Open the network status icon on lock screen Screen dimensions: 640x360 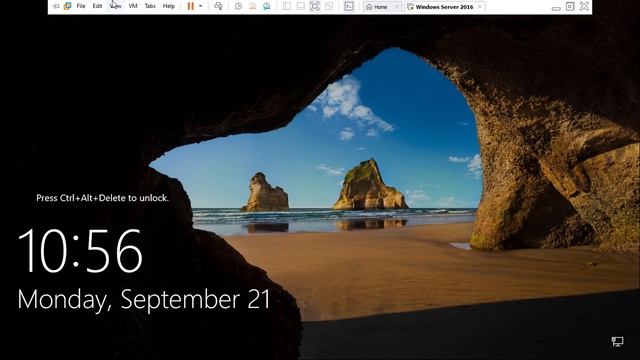(617, 341)
